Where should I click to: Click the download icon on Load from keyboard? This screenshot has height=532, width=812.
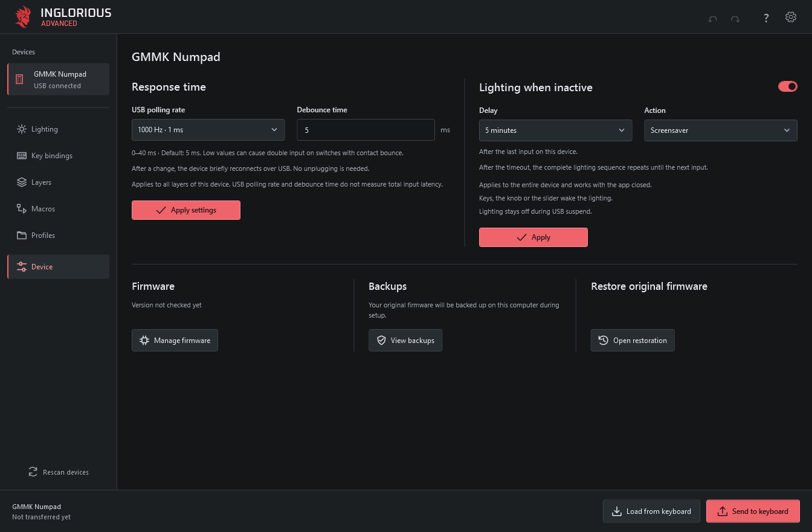pos(617,511)
